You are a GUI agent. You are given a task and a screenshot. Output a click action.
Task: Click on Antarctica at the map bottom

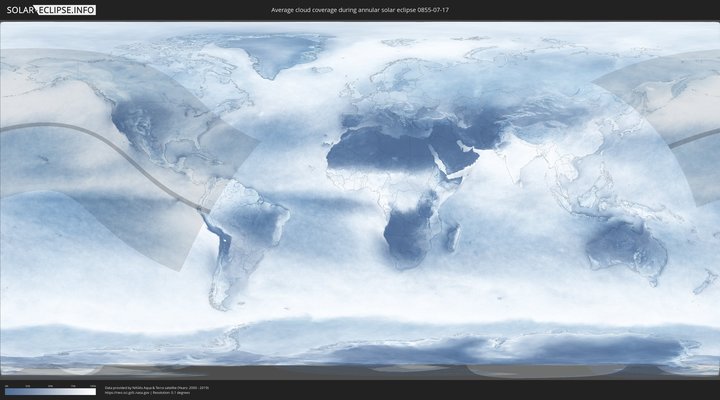coord(360,345)
